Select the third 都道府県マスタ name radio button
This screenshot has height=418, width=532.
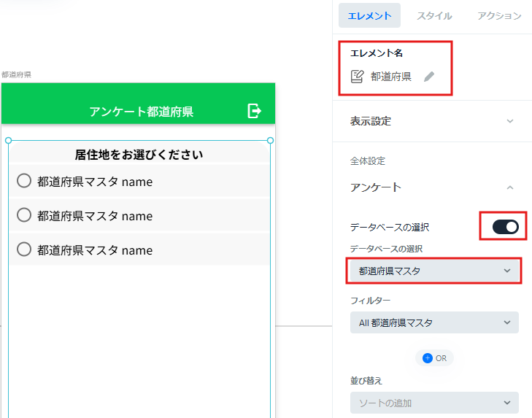[x=24, y=249]
